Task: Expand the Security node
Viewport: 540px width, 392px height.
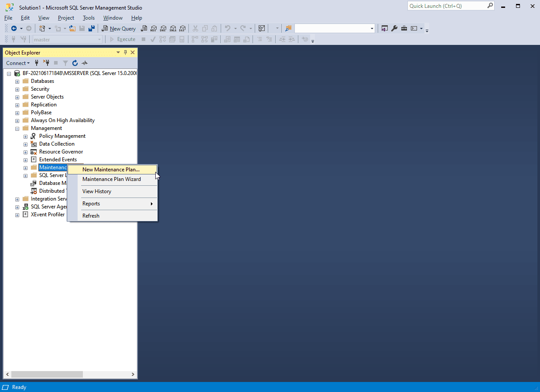Action: [17, 89]
